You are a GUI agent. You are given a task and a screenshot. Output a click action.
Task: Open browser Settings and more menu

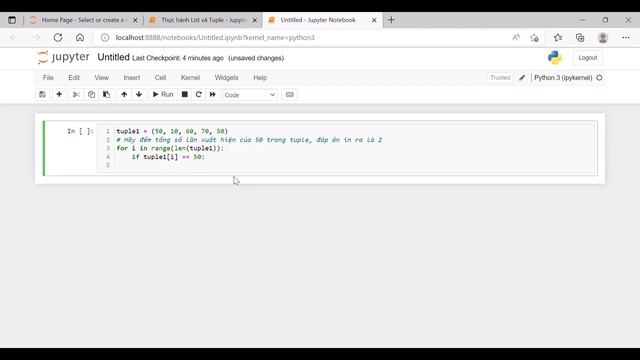pyautogui.click(x=626, y=38)
